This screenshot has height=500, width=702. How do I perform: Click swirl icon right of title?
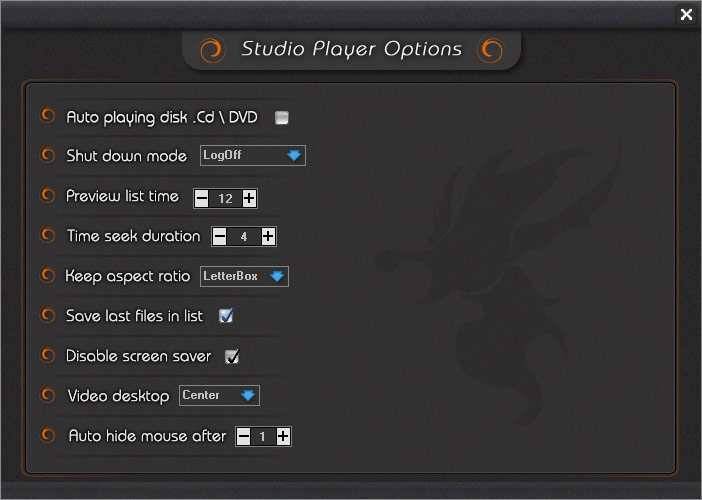pyautogui.click(x=490, y=49)
